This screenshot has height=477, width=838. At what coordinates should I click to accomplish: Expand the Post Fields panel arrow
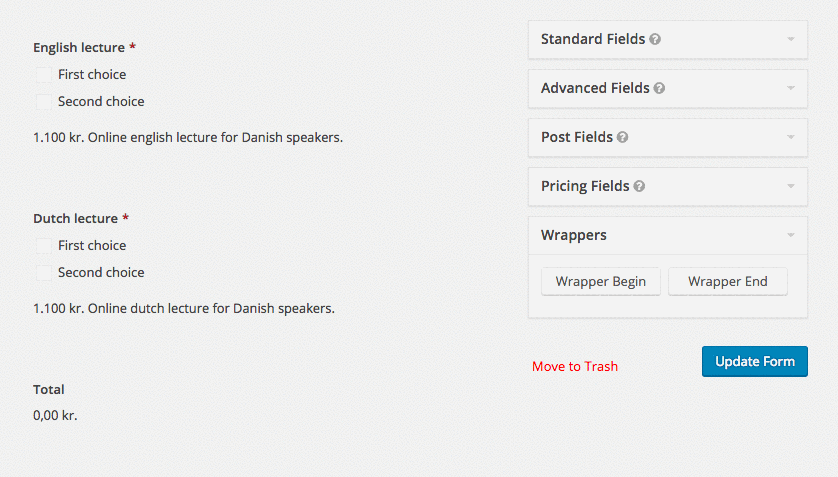point(791,137)
